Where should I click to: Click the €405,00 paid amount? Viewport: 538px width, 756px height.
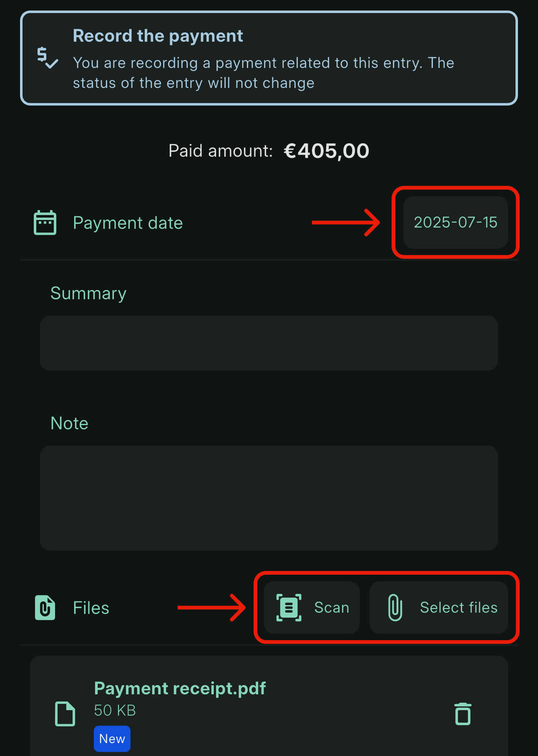[x=327, y=151]
